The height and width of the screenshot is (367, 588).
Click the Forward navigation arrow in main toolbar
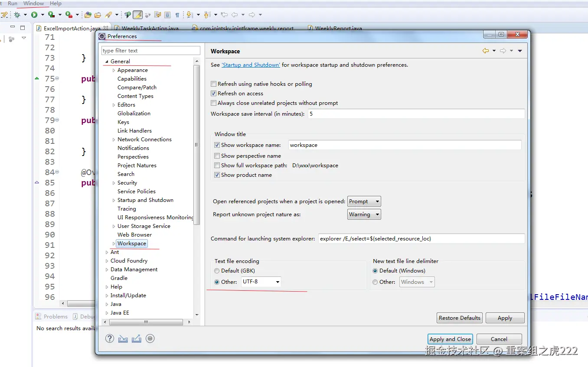[x=252, y=15]
